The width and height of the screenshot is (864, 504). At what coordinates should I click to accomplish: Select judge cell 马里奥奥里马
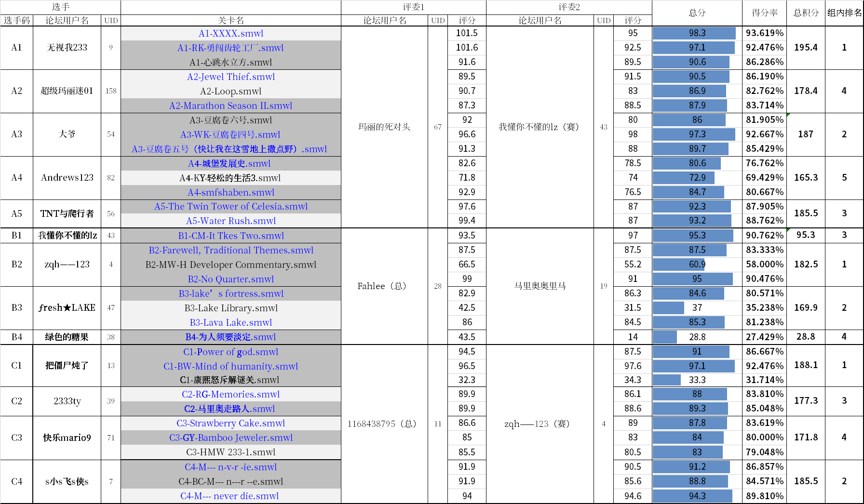click(x=540, y=286)
